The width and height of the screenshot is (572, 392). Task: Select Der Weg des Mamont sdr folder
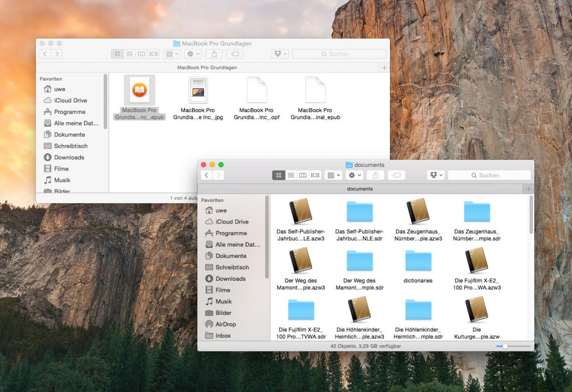tap(359, 261)
